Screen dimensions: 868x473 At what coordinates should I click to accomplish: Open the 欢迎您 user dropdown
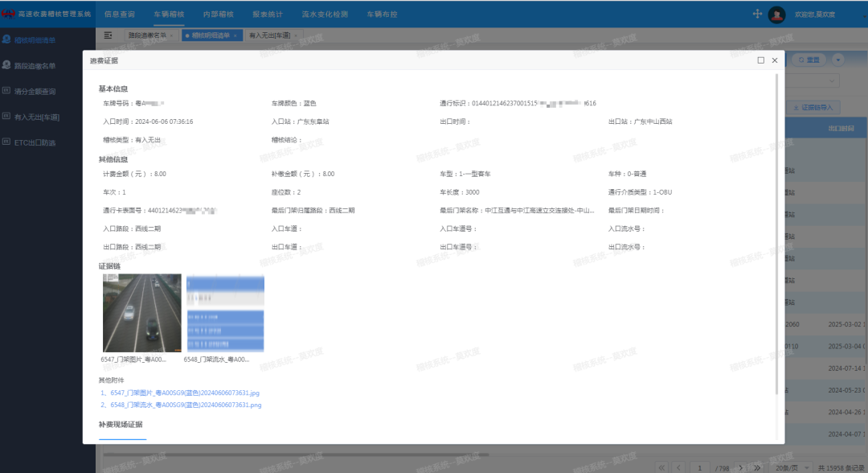pos(814,14)
